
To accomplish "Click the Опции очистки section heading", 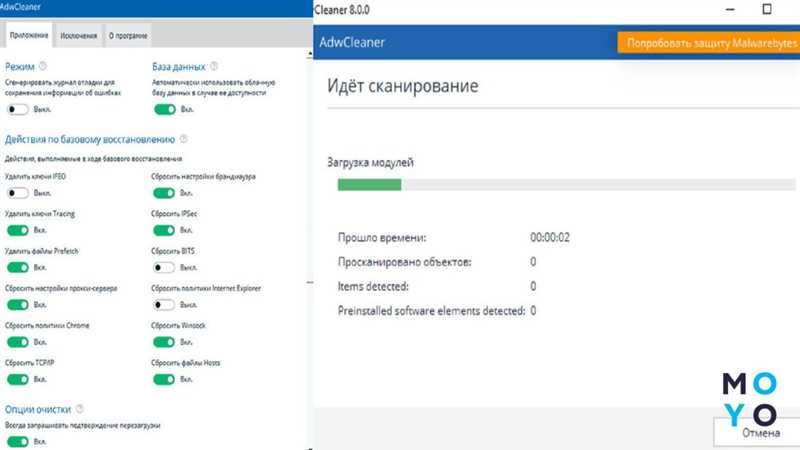I will [x=38, y=409].
